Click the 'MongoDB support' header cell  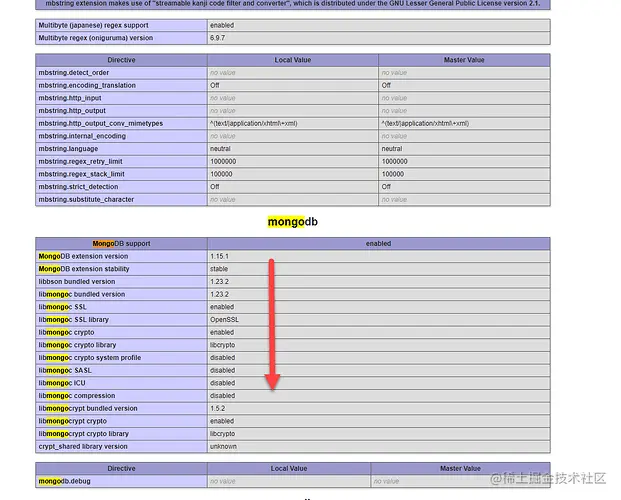(x=121, y=244)
